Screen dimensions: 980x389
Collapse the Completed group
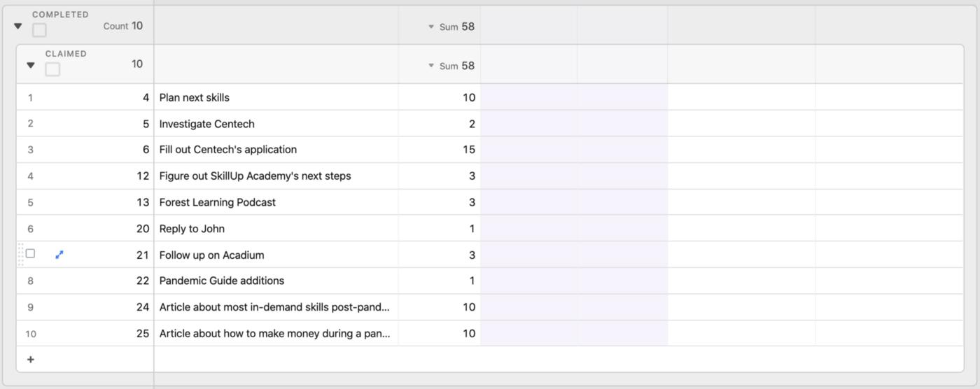tap(18, 27)
